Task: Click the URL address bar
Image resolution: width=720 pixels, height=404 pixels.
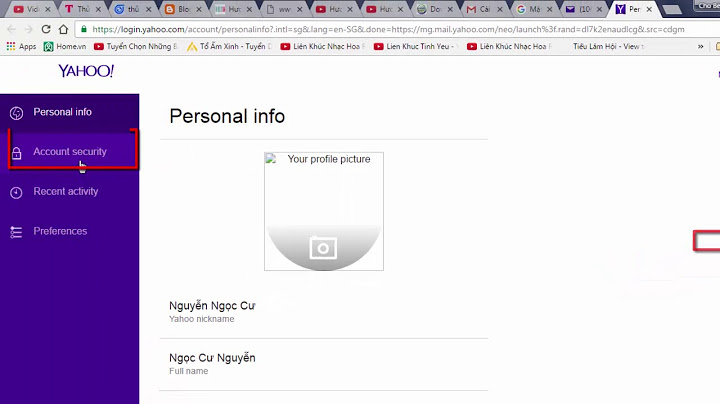Action: point(395,29)
